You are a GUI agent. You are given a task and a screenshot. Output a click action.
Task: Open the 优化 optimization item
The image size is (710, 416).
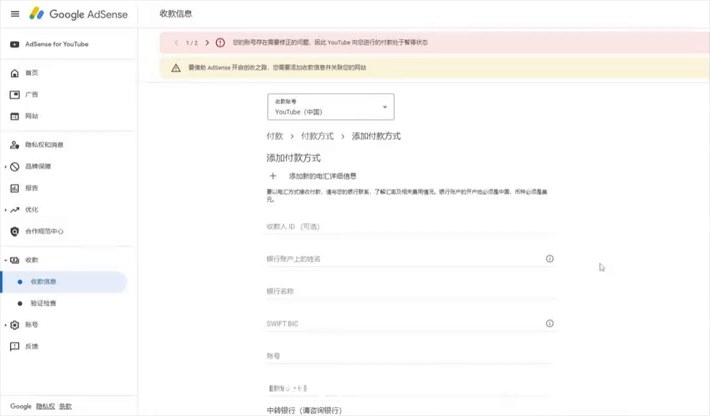(31, 210)
